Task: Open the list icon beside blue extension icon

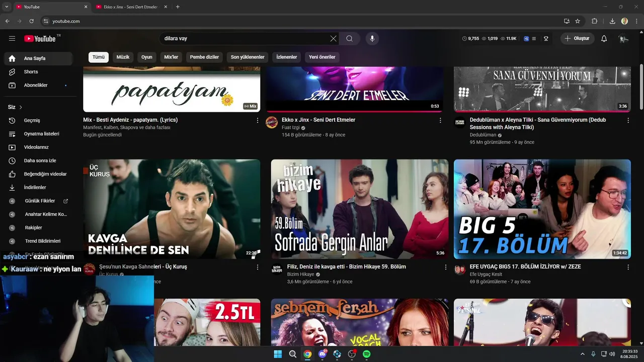Action: pyautogui.click(x=534, y=39)
